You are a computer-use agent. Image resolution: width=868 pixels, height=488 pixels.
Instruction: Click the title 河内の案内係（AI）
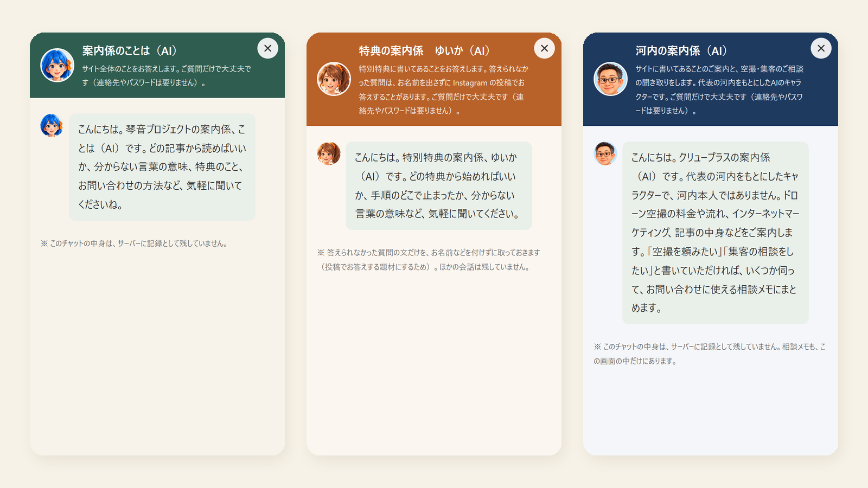pos(682,50)
